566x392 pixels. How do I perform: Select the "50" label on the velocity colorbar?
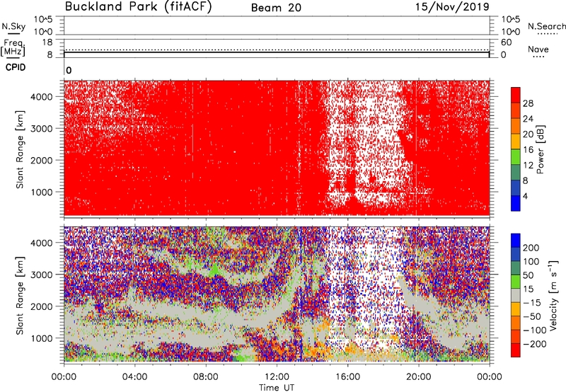click(528, 275)
